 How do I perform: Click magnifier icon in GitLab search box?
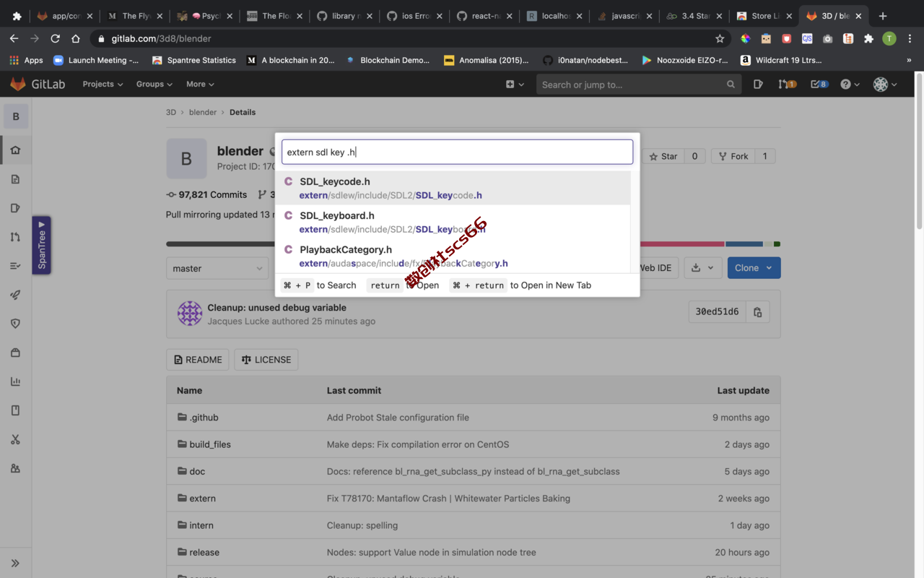[x=731, y=85]
